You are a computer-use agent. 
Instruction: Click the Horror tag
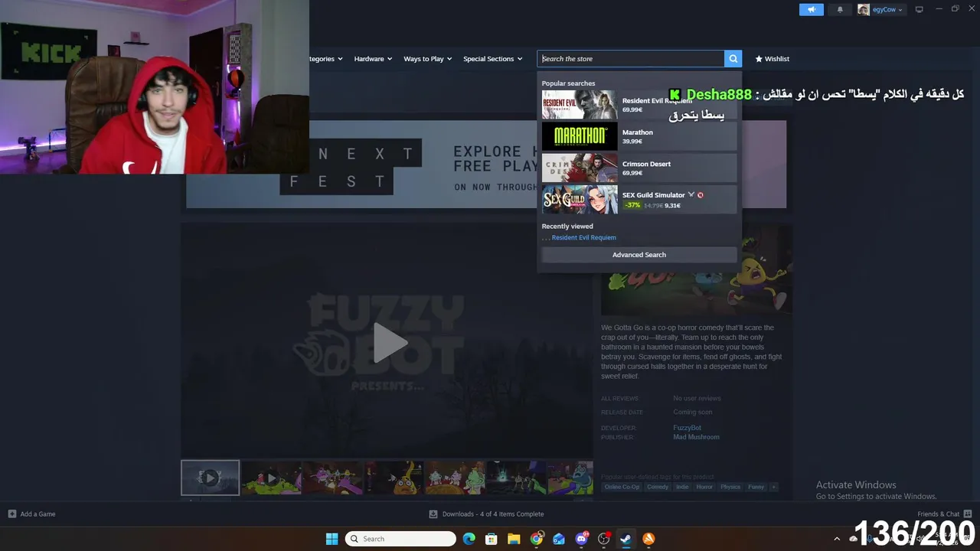click(704, 487)
